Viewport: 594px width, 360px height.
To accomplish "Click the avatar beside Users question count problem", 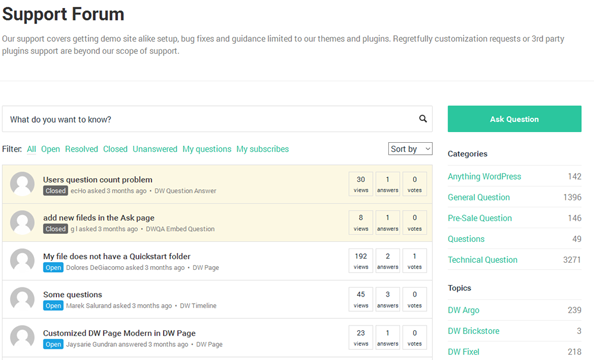I will click(22, 184).
